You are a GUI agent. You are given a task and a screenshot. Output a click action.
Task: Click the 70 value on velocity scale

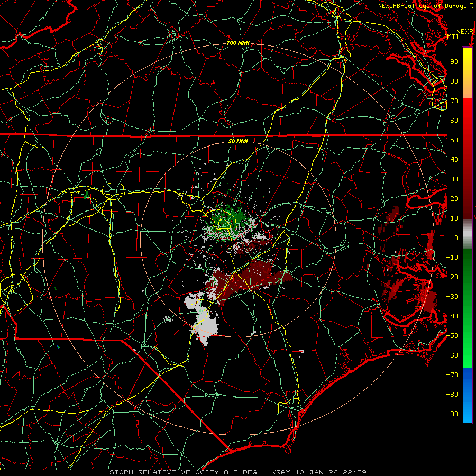tap(454, 101)
